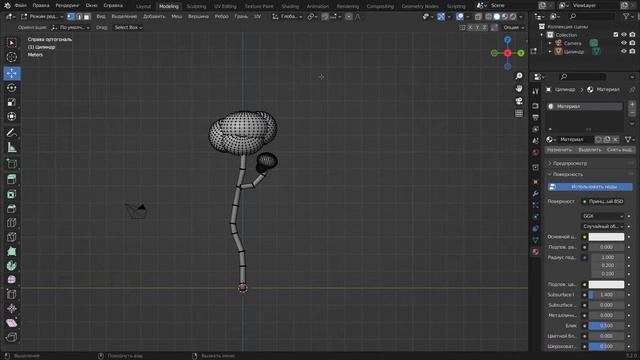Open the Object Data properties tab

pos(536,240)
